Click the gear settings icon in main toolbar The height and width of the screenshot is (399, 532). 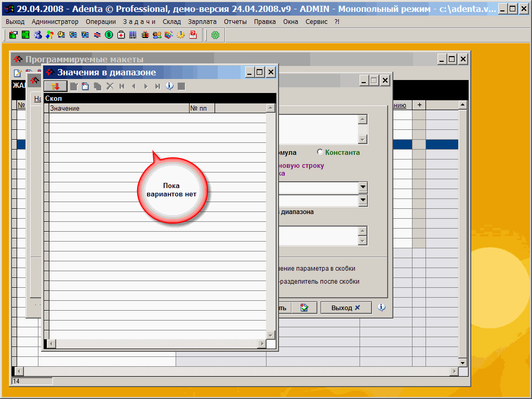pos(181,35)
